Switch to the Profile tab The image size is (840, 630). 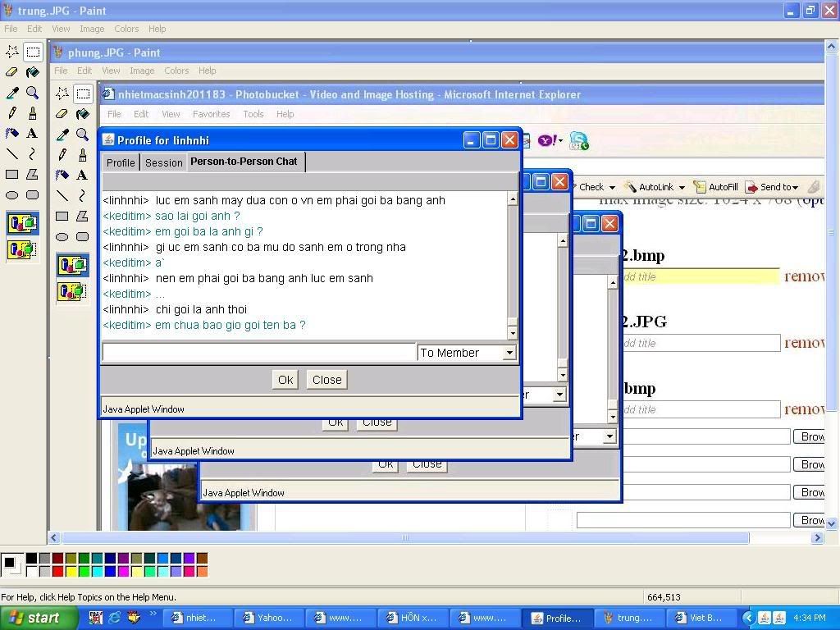[121, 163]
